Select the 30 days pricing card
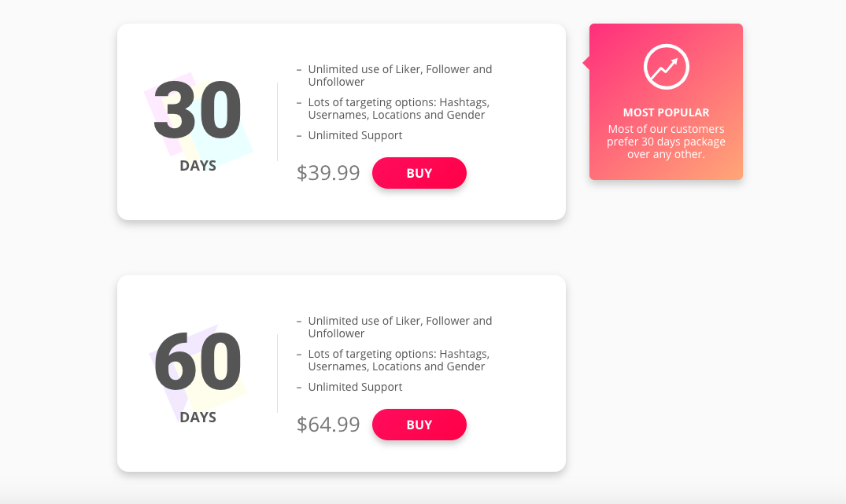Screen dimensions: 846x504 (x=342, y=122)
